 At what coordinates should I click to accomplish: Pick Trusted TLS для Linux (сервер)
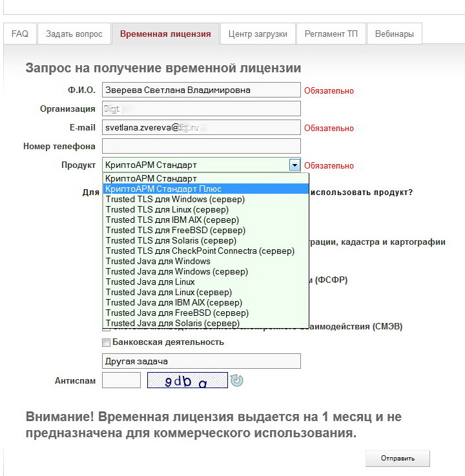206,209
